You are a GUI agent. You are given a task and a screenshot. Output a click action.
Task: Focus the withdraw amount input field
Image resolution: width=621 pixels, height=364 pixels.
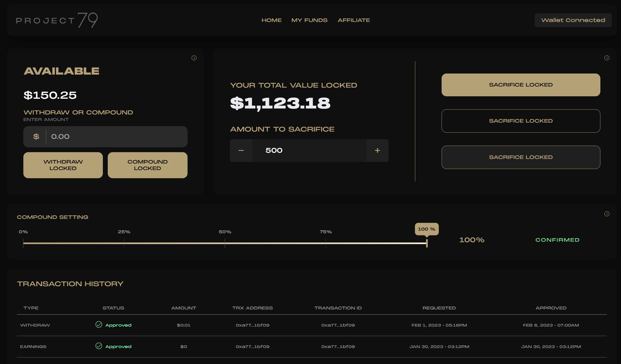click(x=117, y=137)
